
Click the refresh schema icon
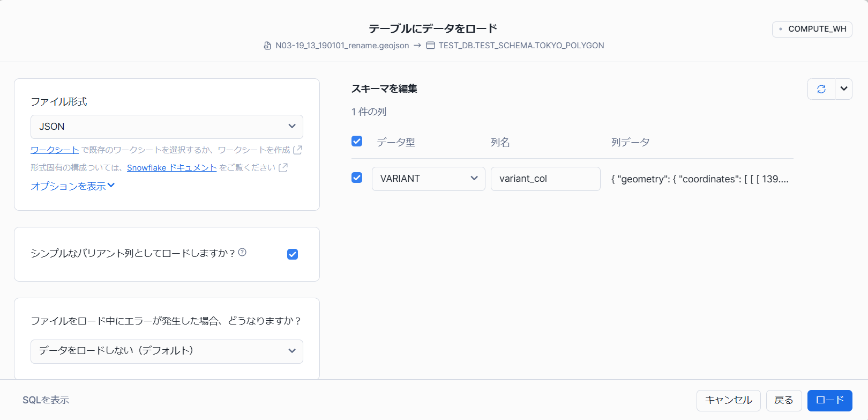821,89
